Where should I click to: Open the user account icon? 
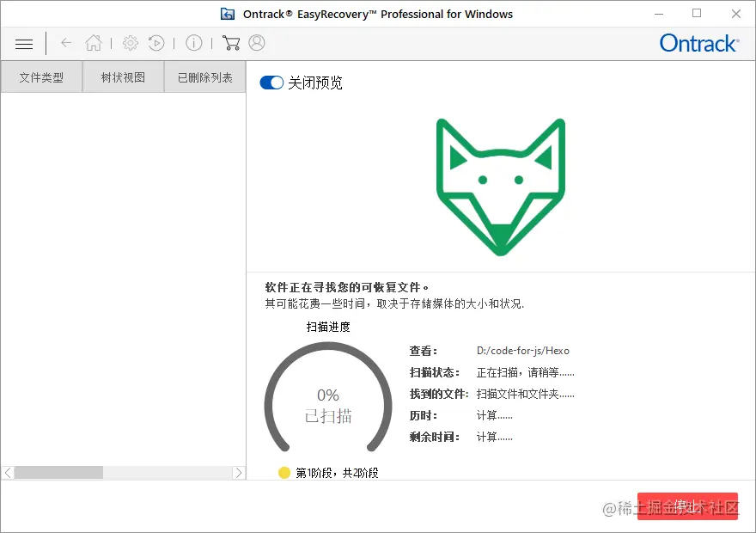(257, 43)
